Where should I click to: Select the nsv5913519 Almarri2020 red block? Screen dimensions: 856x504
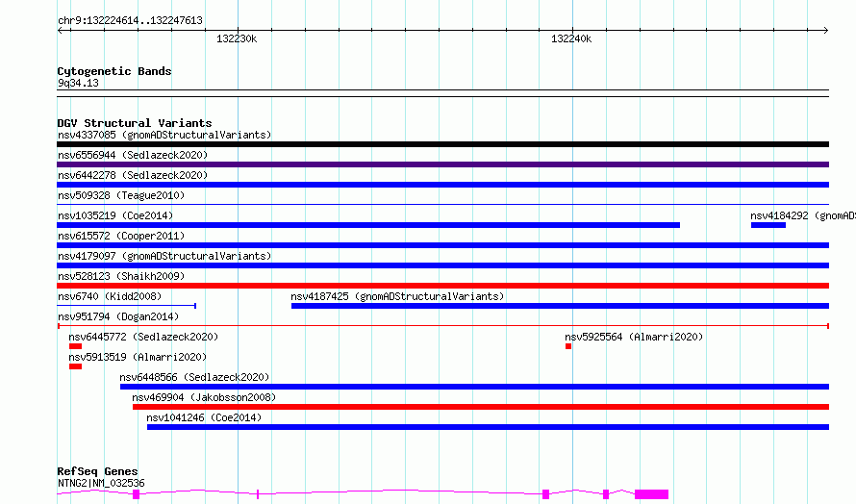(x=75, y=366)
